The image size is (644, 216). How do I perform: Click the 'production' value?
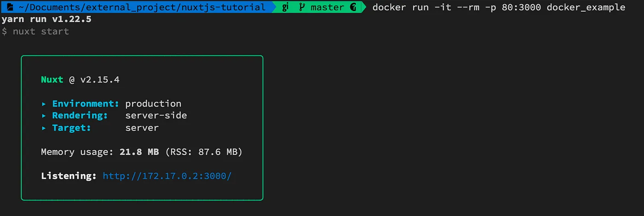point(153,104)
